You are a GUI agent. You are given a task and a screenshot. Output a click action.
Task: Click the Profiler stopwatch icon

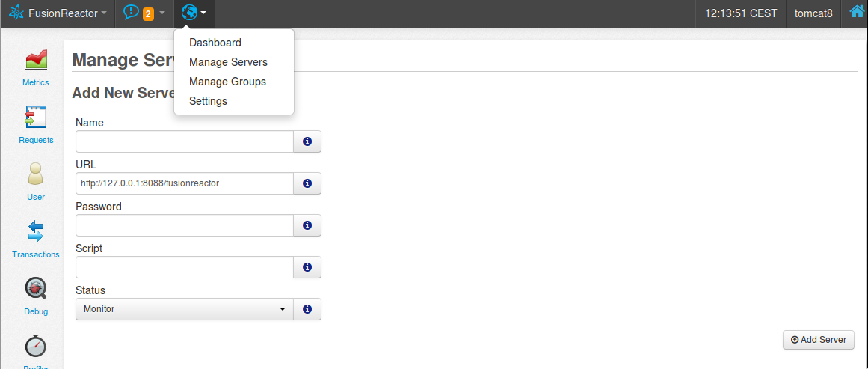(x=36, y=346)
